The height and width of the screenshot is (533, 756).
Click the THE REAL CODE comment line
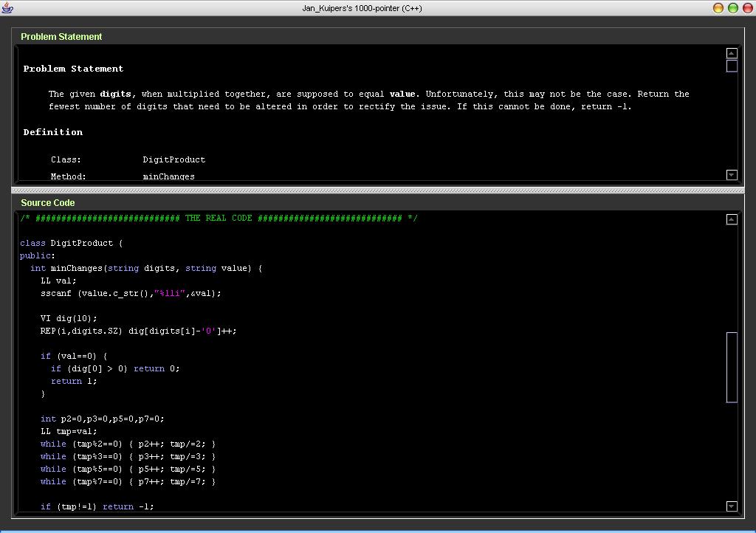point(219,218)
